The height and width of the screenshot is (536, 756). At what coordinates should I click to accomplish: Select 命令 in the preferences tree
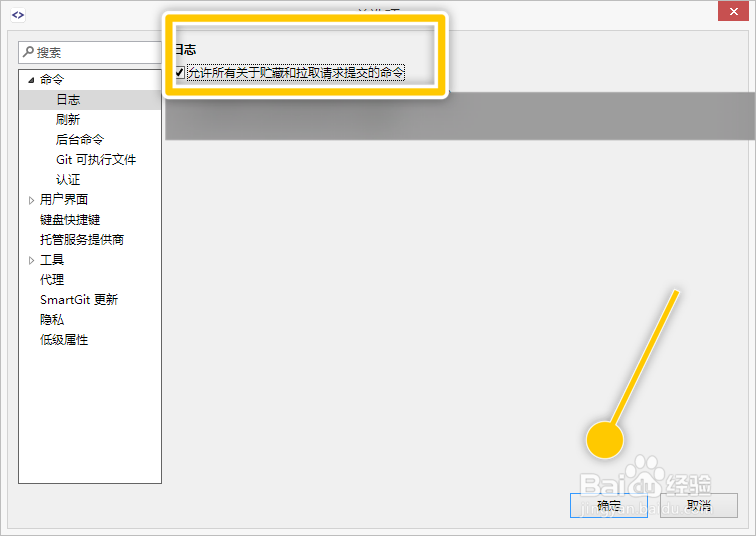(x=52, y=80)
